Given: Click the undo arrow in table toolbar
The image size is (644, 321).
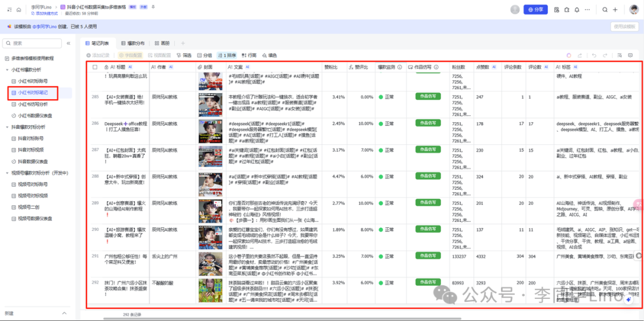Looking at the screenshot, I should [x=593, y=55].
